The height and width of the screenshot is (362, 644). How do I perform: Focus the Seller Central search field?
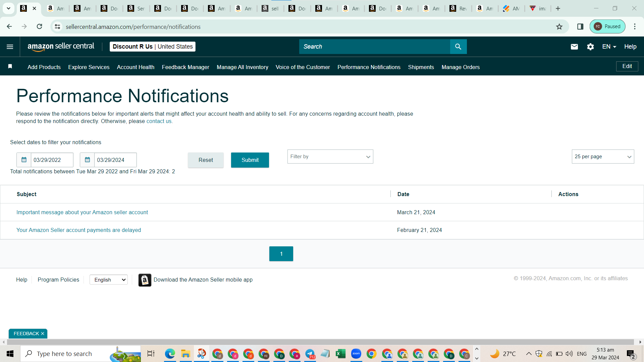(374, 47)
